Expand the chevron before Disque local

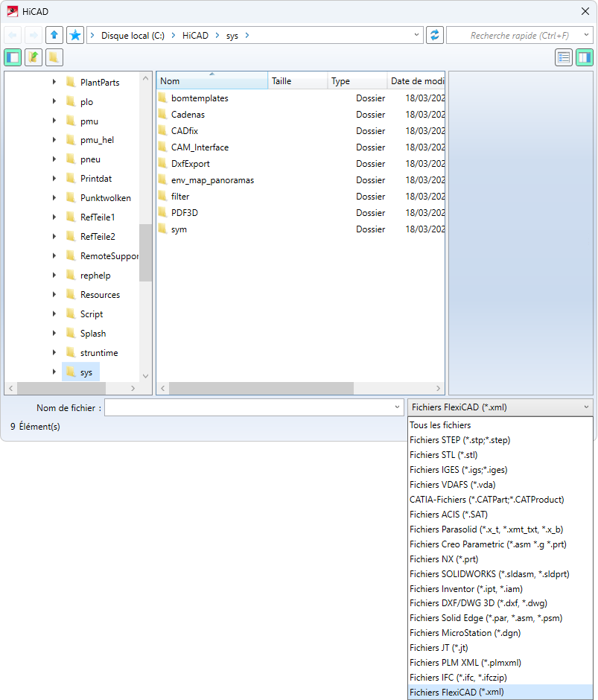click(x=92, y=36)
